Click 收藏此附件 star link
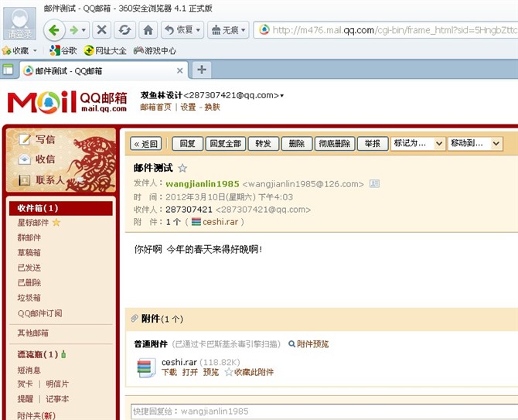The height and width of the screenshot is (420, 518). pyautogui.click(x=249, y=372)
